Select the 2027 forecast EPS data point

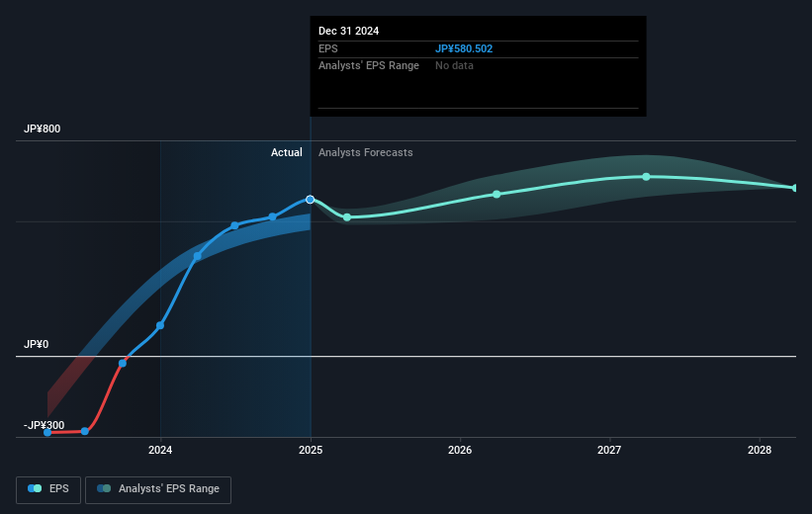[x=646, y=177]
